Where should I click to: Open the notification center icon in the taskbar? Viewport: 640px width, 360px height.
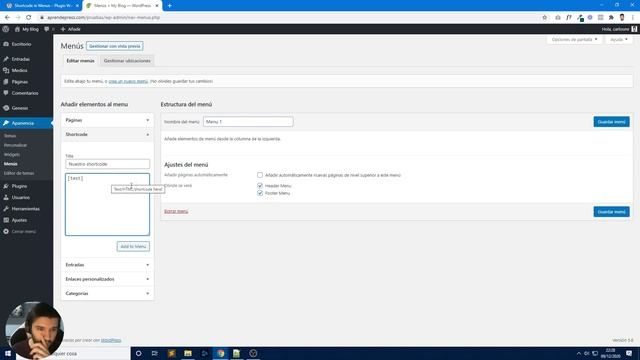tap(629, 353)
